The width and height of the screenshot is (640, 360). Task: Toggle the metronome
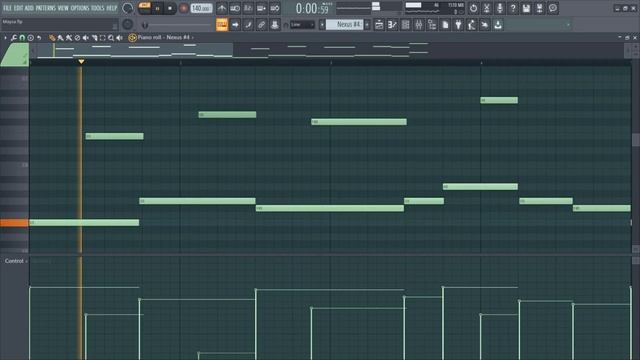click(222, 8)
